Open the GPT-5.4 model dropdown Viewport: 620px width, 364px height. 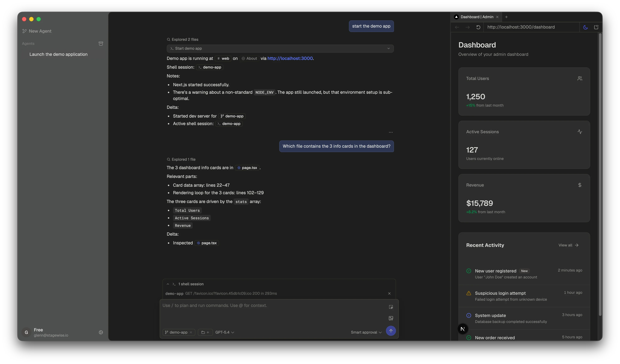click(225, 332)
